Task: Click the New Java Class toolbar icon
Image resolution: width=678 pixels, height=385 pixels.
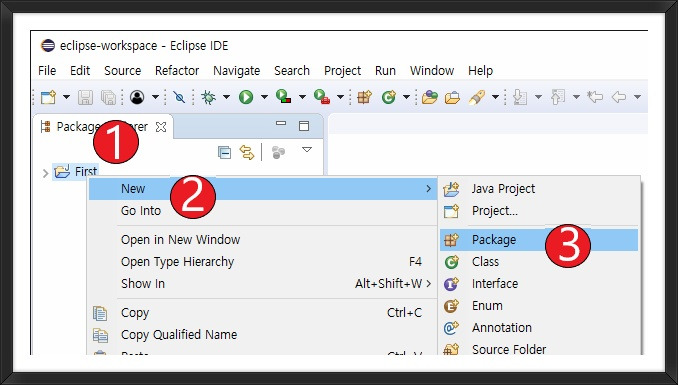Action: (389, 97)
